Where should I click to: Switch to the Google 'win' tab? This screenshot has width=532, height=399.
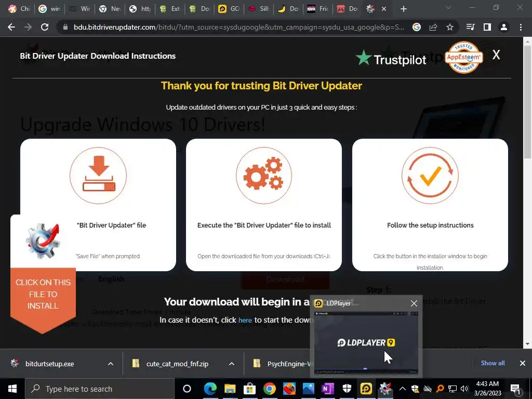tap(49, 9)
